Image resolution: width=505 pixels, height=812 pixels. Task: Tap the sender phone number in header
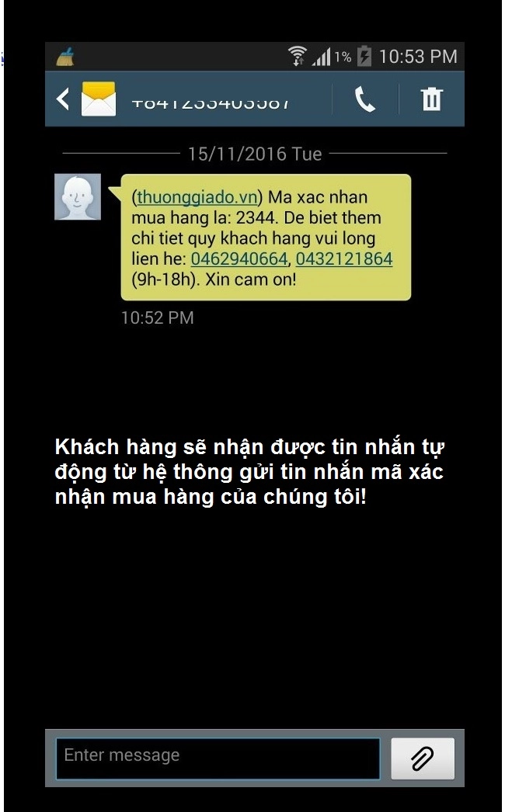(x=210, y=103)
